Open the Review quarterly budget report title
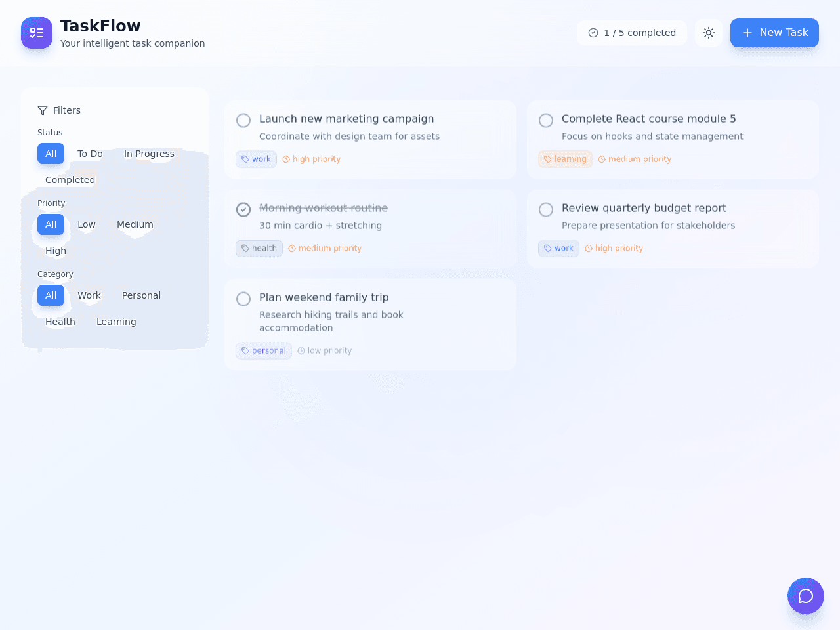Image resolution: width=840 pixels, height=630 pixels. (644, 208)
